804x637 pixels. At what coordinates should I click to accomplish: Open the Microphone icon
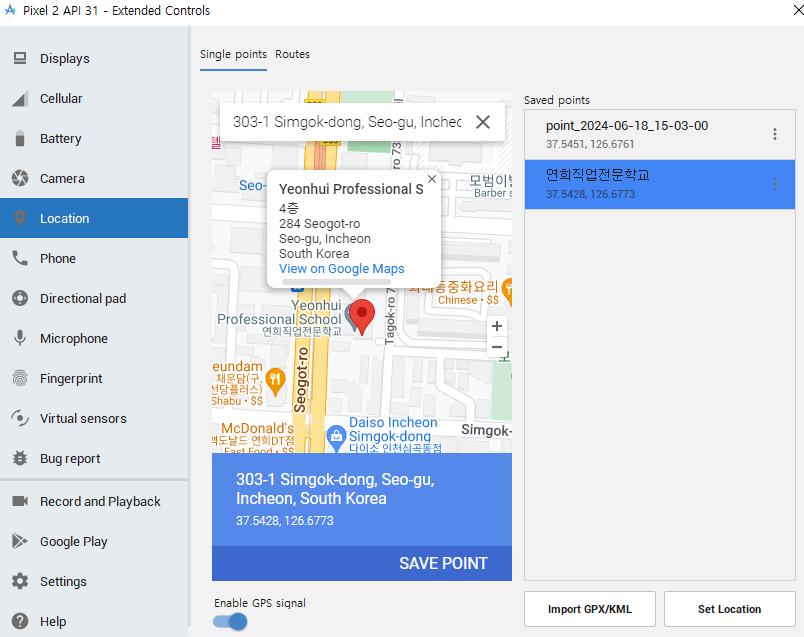pyautogui.click(x=20, y=339)
